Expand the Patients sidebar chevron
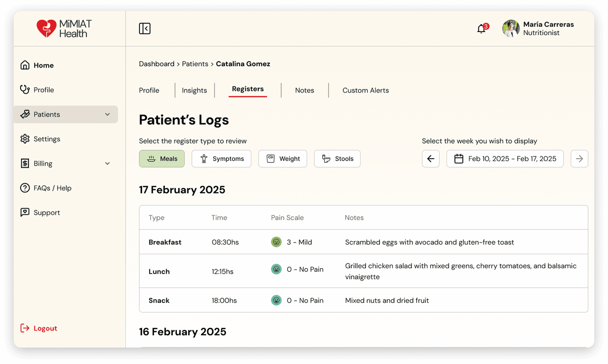The width and height of the screenshot is (608, 364). click(107, 114)
